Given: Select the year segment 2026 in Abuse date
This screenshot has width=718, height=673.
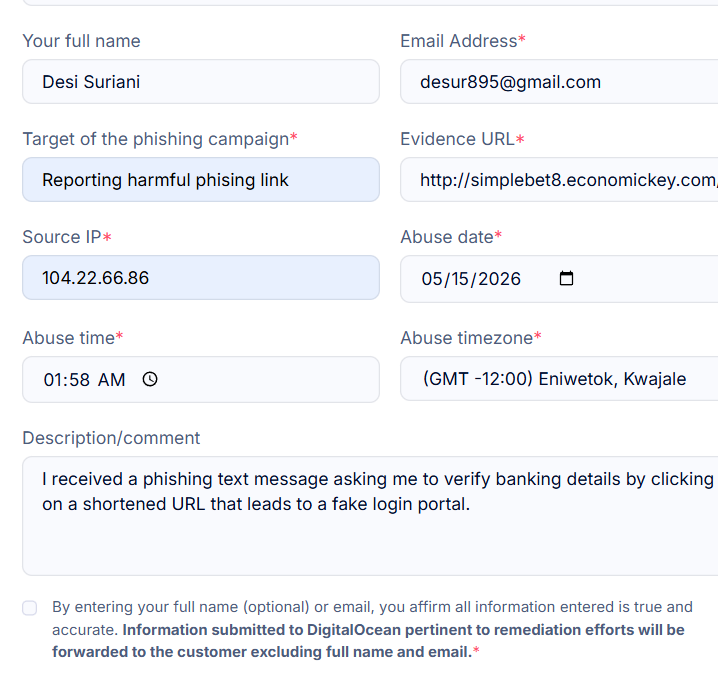Looking at the screenshot, I should point(500,279).
